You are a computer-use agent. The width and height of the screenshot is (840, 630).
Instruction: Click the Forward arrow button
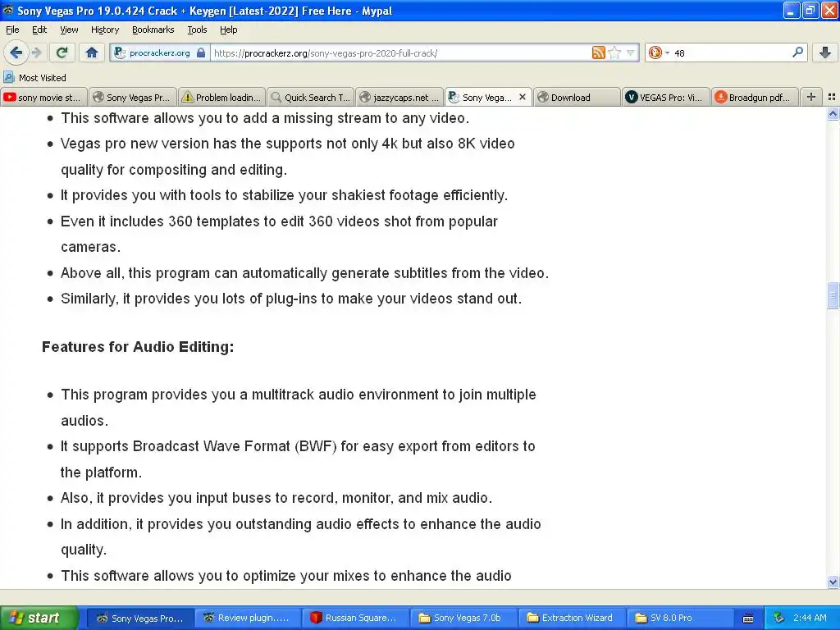tap(36, 52)
